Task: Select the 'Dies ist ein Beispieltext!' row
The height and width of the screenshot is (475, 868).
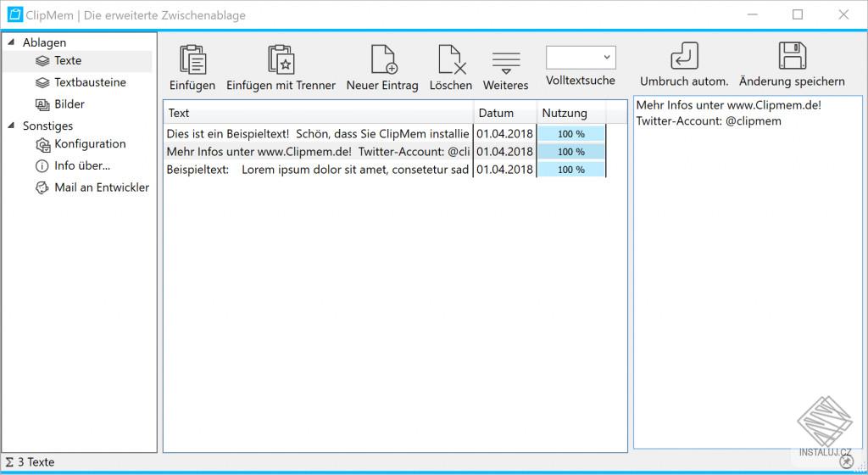Action: click(x=385, y=134)
